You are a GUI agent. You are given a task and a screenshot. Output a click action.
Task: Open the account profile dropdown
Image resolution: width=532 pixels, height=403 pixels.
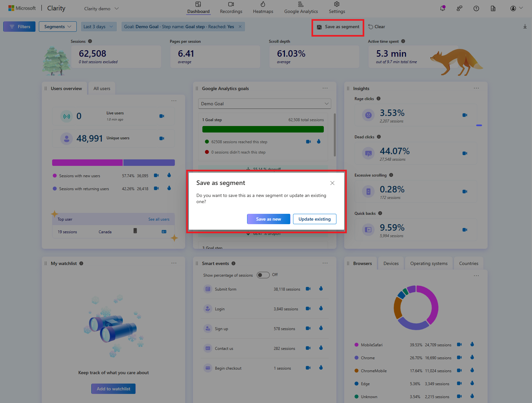[516, 8]
